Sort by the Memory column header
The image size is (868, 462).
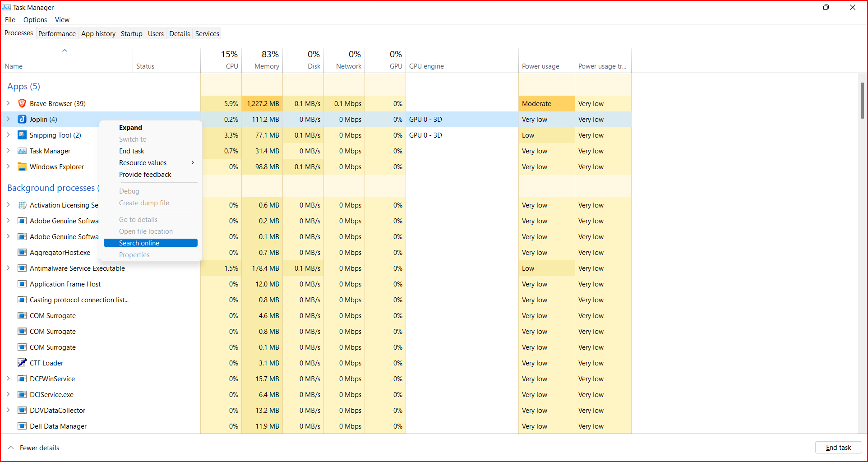click(x=262, y=60)
